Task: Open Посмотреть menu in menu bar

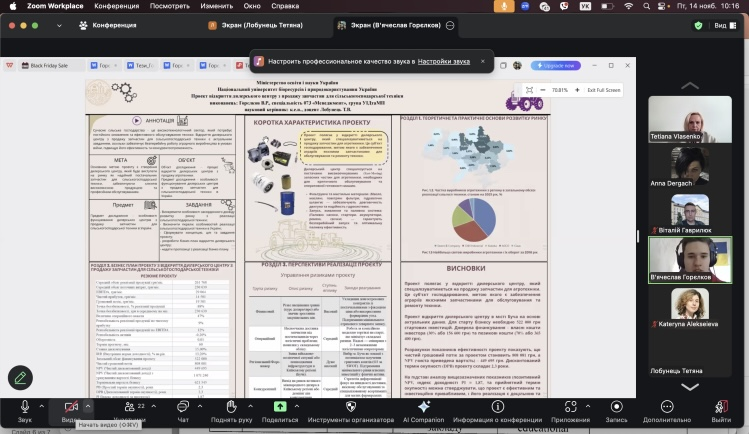Action: (x=170, y=6)
